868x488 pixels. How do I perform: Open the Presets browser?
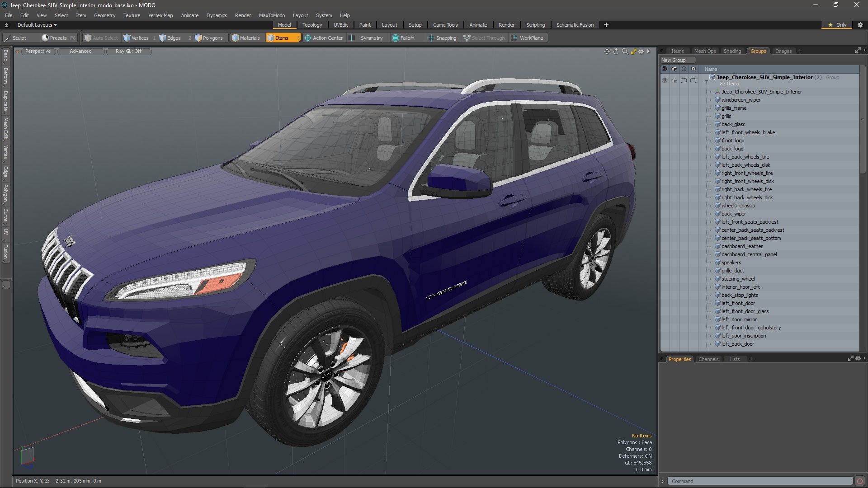[58, 38]
